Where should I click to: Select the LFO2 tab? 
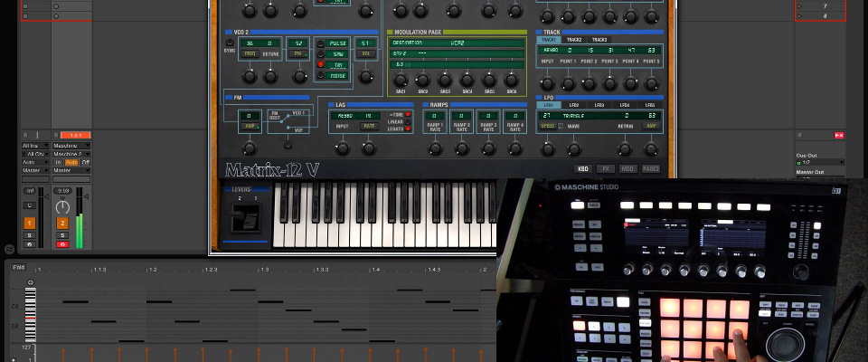point(574,105)
